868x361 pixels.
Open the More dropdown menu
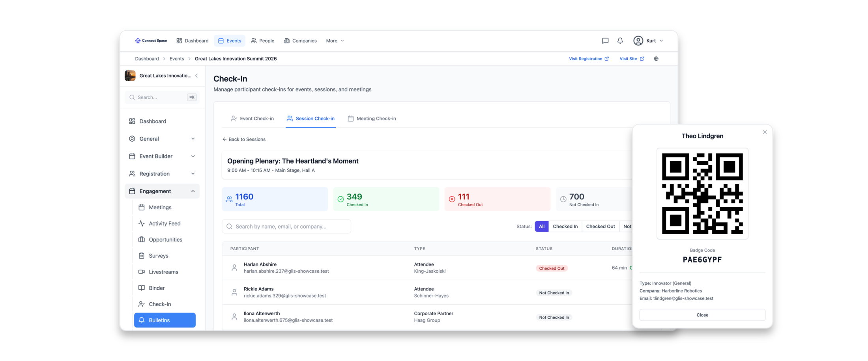[x=335, y=41]
